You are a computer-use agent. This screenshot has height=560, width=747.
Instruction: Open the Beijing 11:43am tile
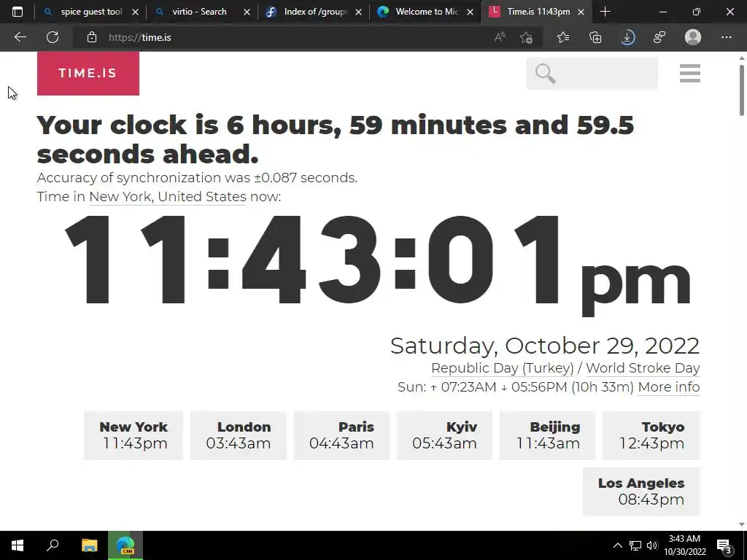547,435
